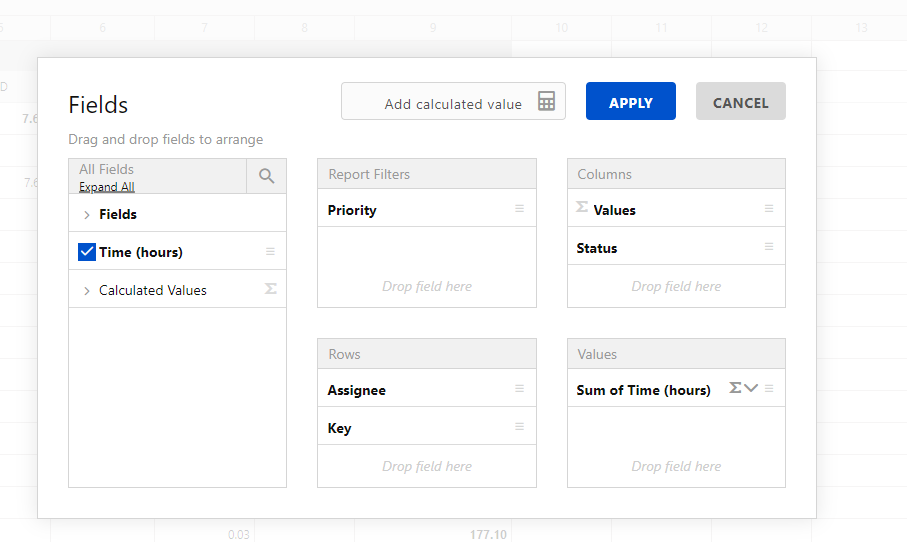Click drag handle beside Status column field

click(x=769, y=247)
